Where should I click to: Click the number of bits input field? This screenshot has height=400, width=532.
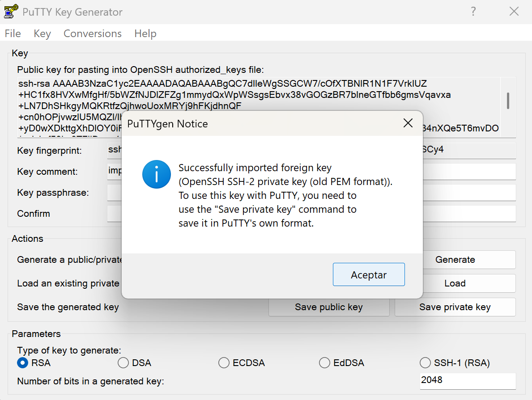467,380
